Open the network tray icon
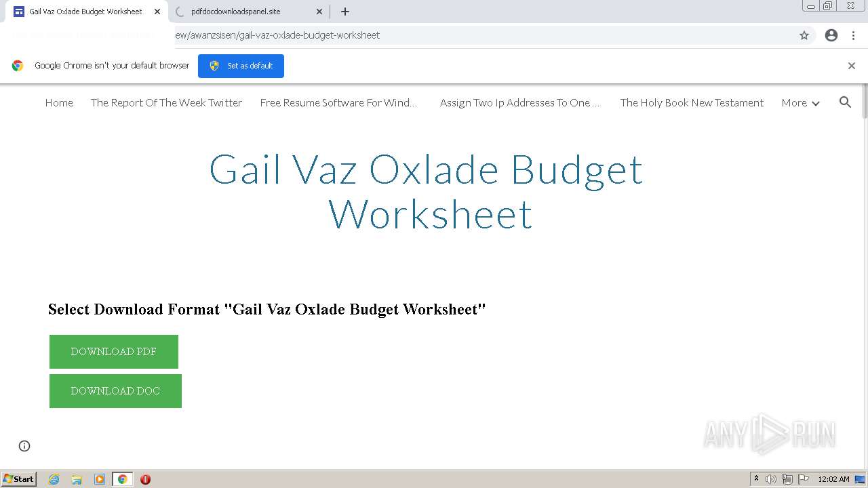The image size is (868, 488). pyautogui.click(x=787, y=479)
